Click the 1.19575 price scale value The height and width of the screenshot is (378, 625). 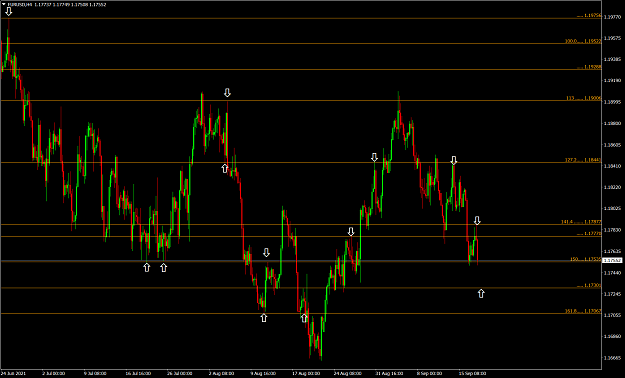pos(613,38)
